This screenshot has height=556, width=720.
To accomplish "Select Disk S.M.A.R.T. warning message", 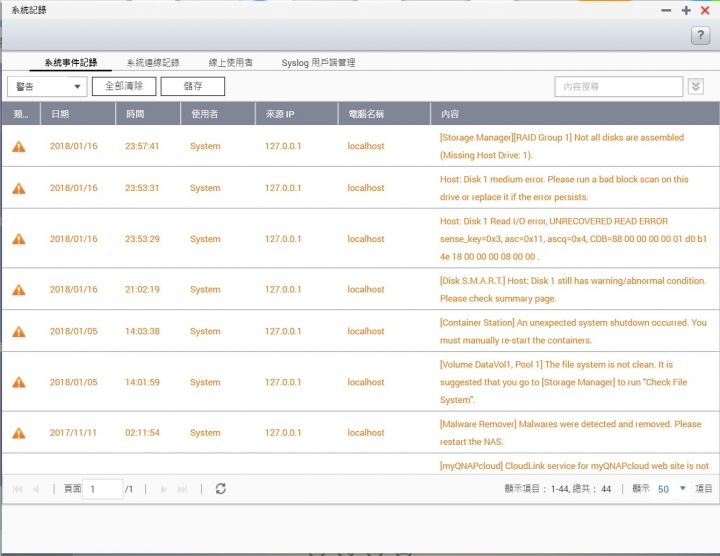I will coord(573,290).
